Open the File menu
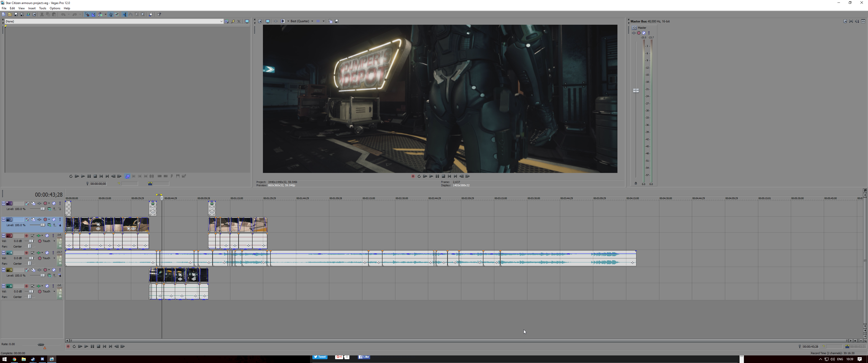Image resolution: width=868 pixels, height=363 pixels. (4, 8)
